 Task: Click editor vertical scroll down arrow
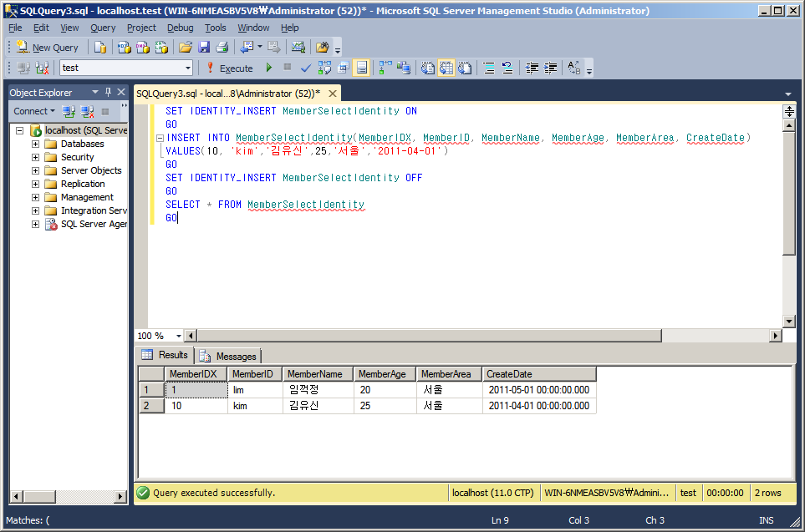click(789, 322)
